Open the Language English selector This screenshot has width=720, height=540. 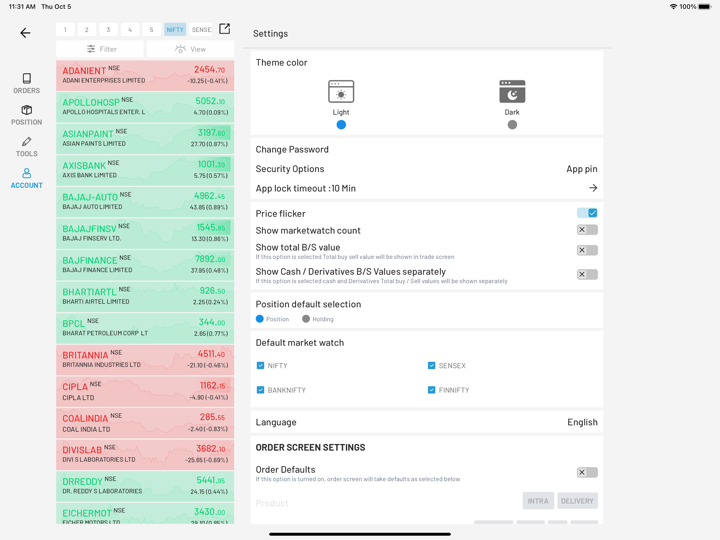point(581,422)
